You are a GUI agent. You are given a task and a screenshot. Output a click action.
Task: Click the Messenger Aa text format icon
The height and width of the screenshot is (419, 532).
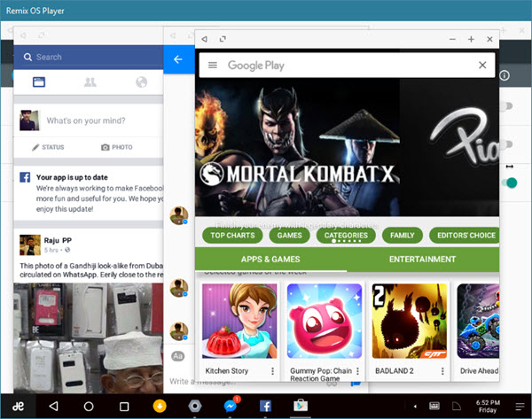tap(178, 356)
